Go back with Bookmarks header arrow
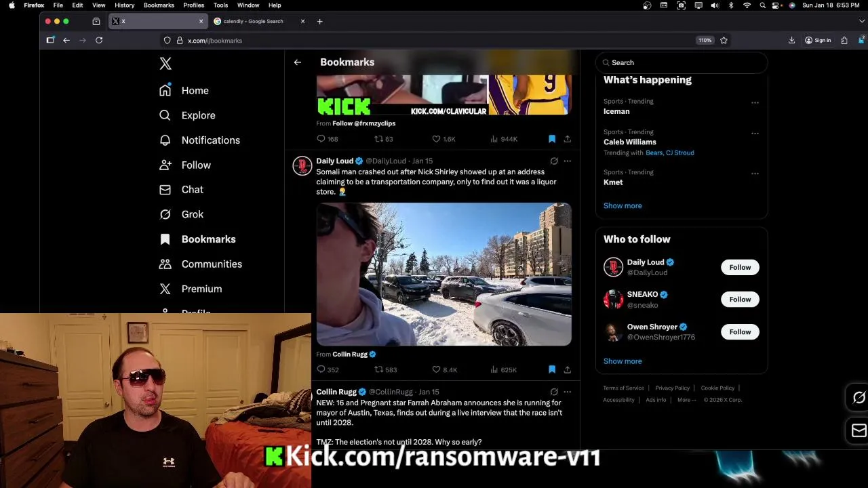Image resolution: width=868 pixels, height=488 pixels. (297, 62)
